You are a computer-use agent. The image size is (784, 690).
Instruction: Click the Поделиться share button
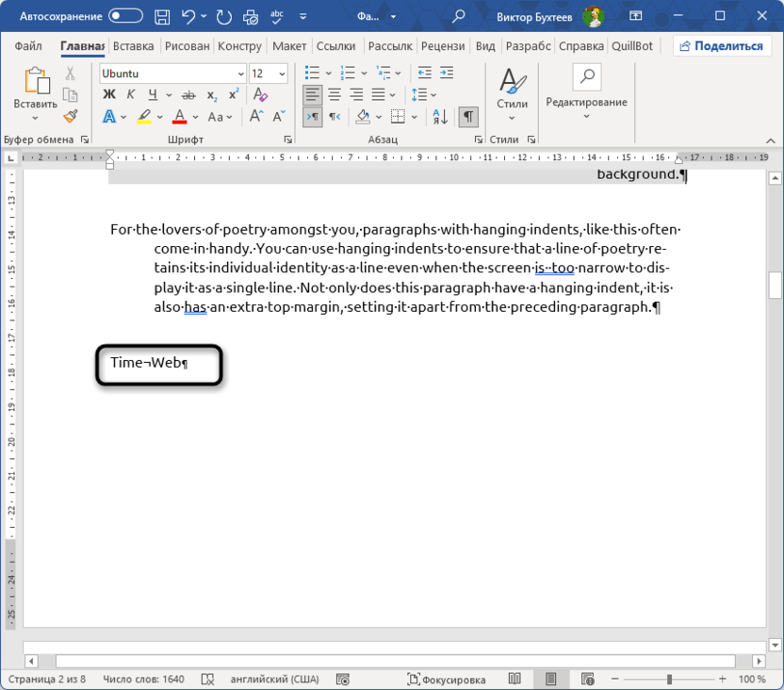[x=719, y=46]
